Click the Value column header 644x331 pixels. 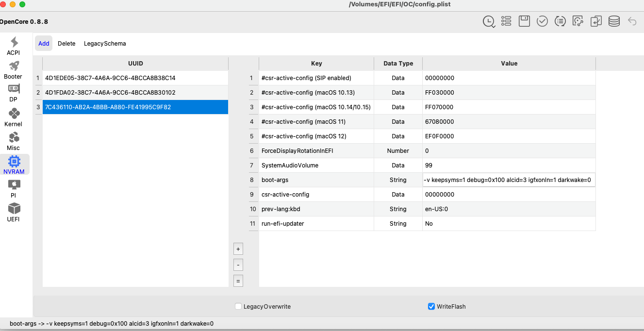(x=509, y=63)
